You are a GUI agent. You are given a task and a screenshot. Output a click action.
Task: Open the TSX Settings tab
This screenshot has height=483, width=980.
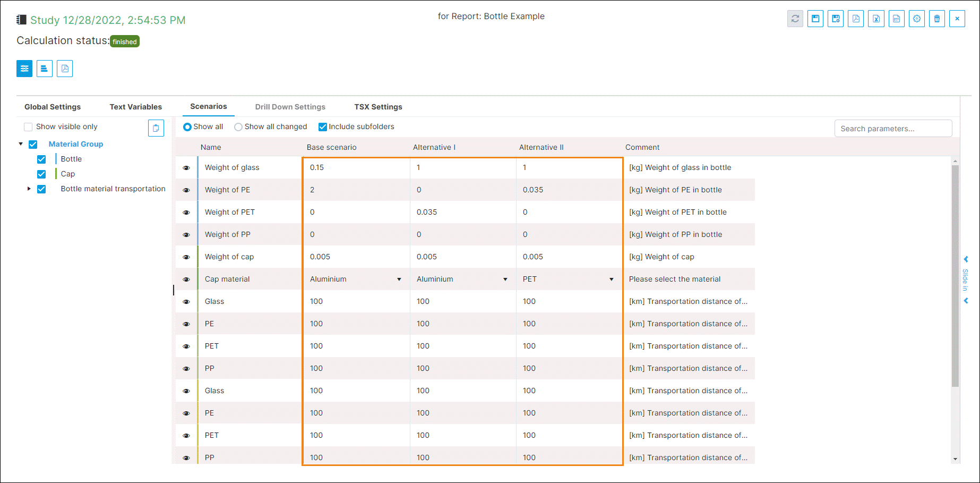pos(379,107)
